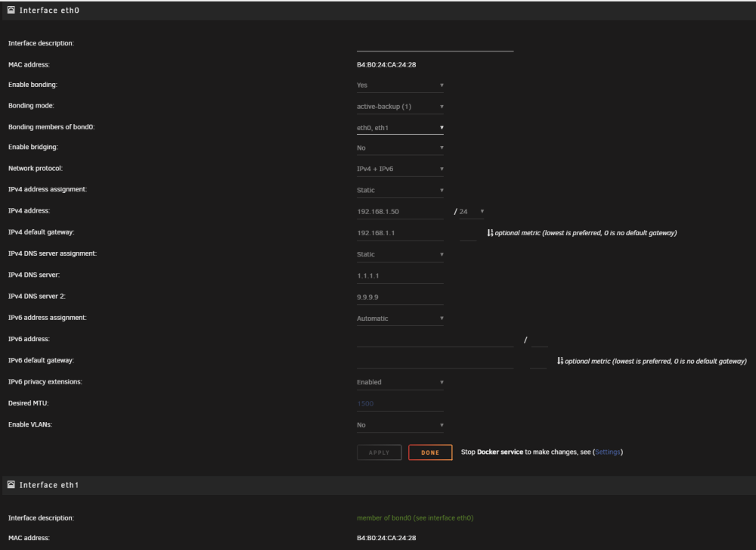
Task: Click the IPv4 gateway metric sort icon
Action: click(x=490, y=232)
